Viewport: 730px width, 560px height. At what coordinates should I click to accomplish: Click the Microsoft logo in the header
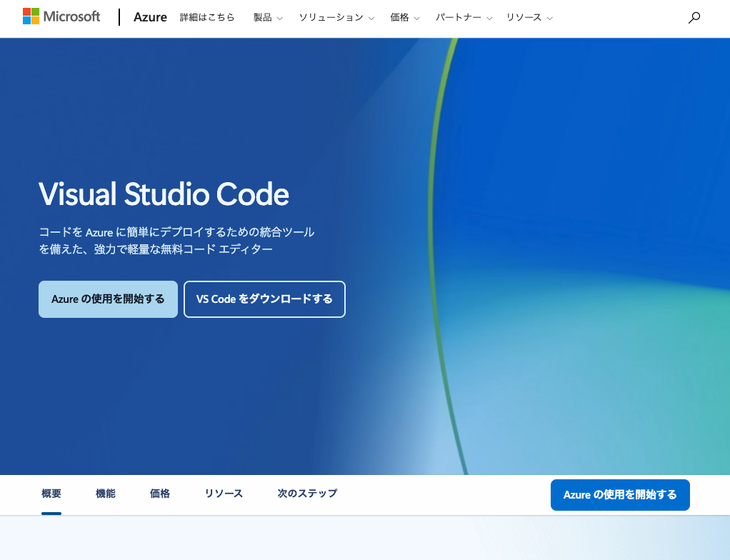point(61,17)
